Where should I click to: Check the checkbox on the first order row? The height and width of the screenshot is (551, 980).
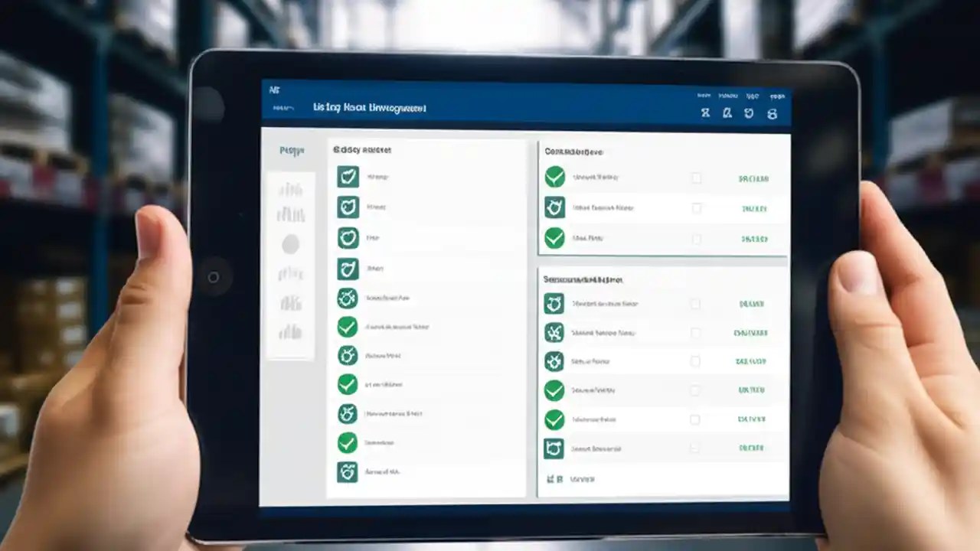696,178
